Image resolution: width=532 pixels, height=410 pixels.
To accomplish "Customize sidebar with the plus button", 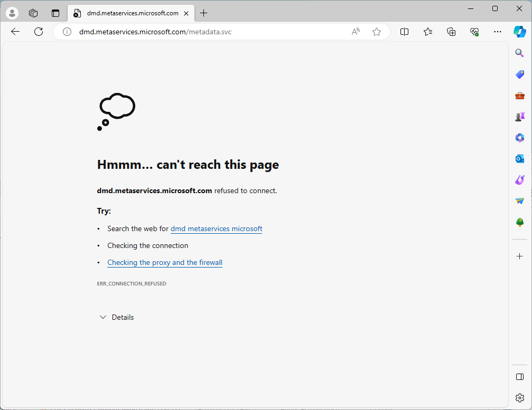I will (x=519, y=256).
